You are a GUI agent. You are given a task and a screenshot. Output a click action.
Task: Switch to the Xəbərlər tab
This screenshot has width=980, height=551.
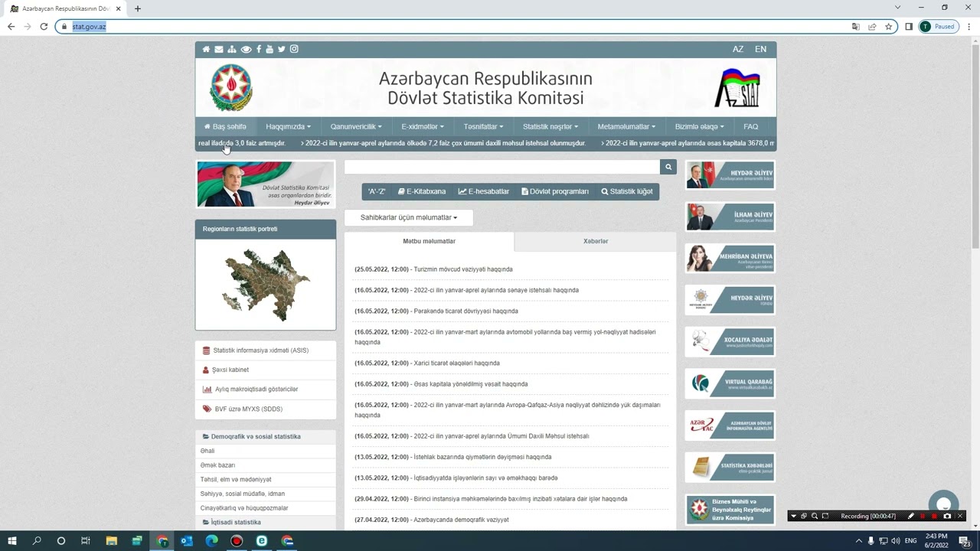pos(596,241)
